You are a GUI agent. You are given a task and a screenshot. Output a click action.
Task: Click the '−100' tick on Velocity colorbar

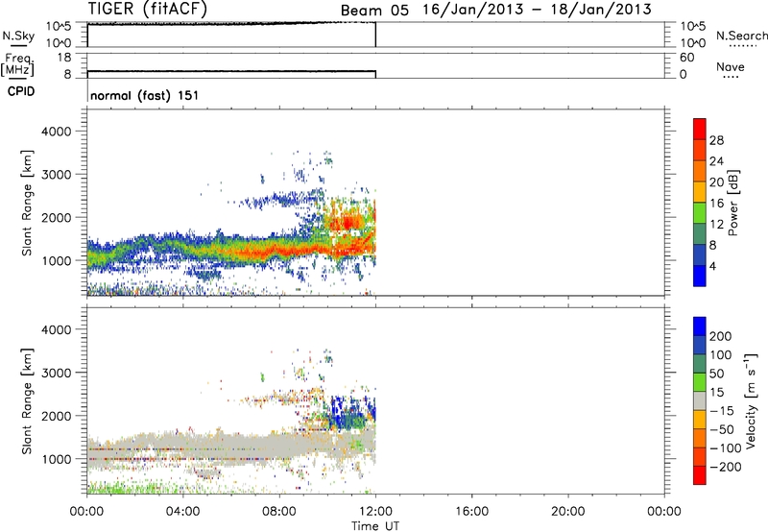pos(725,448)
